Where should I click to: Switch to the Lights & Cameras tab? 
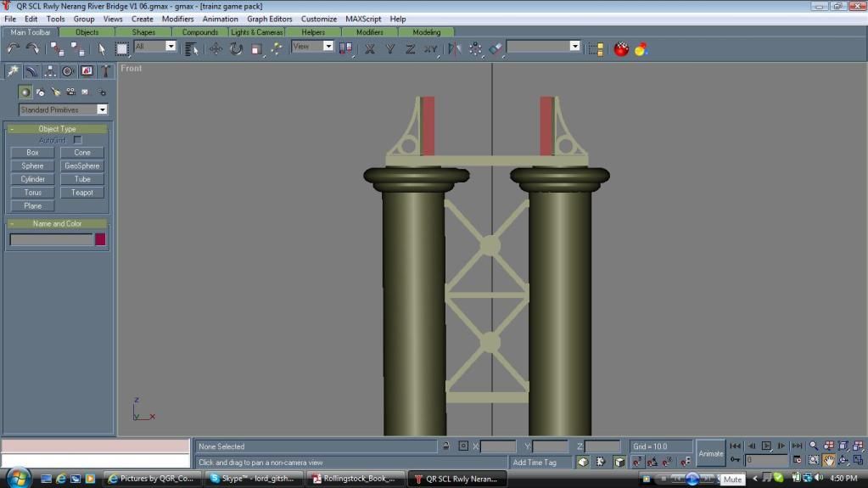pos(256,32)
